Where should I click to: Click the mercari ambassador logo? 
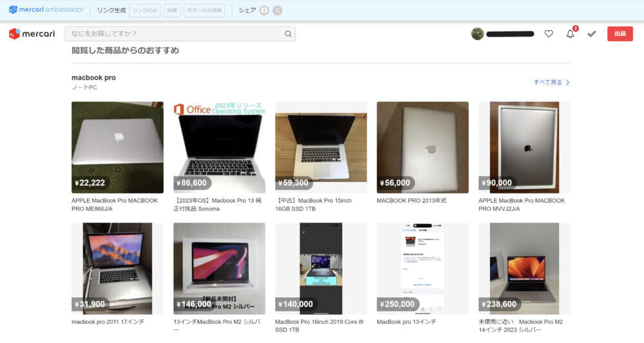point(46,10)
